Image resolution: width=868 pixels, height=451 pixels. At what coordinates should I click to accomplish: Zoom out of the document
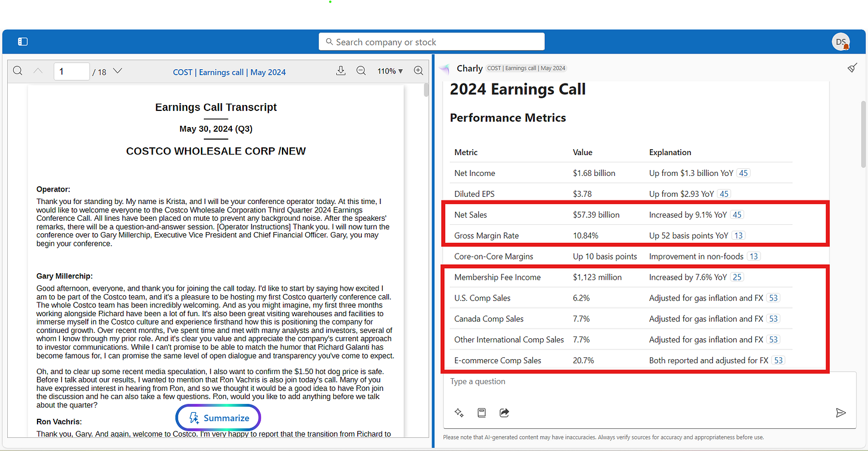coord(361,71)
